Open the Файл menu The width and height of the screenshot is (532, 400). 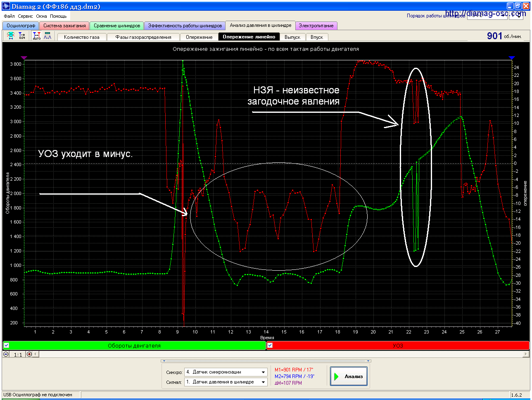click(9, 16)
